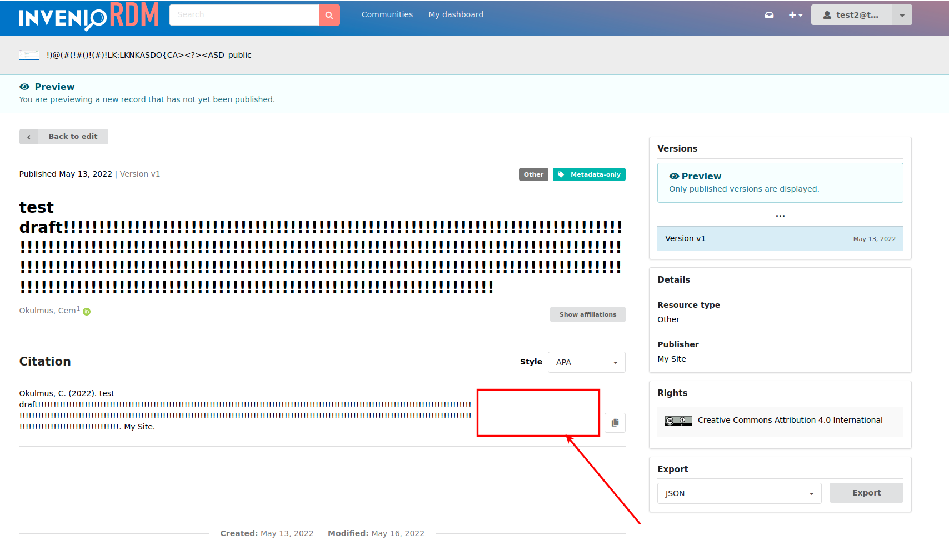
Task: Click the Creative Commons license badge
Action: [678, 421]
